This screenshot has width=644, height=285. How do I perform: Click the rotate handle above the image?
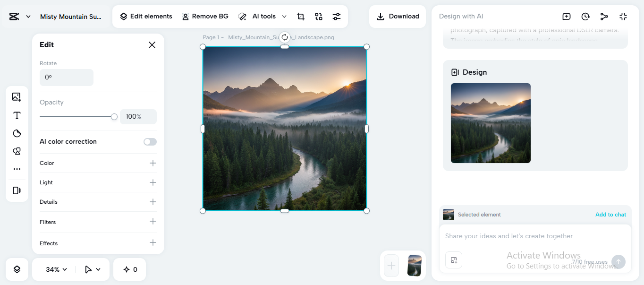click(x=285, y=37)
